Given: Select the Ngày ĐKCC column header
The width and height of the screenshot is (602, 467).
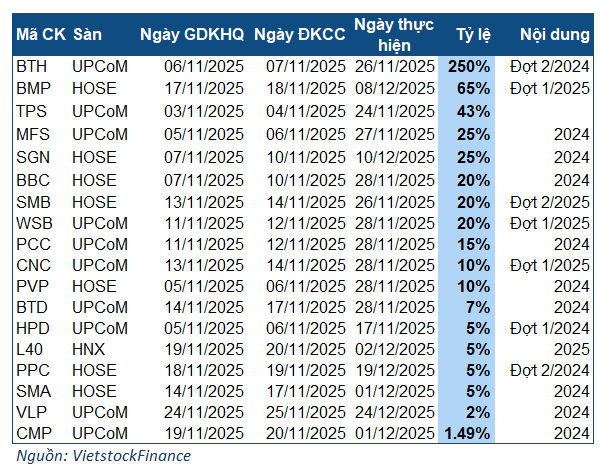Looking at the screenshot, I should pos(300,33).
